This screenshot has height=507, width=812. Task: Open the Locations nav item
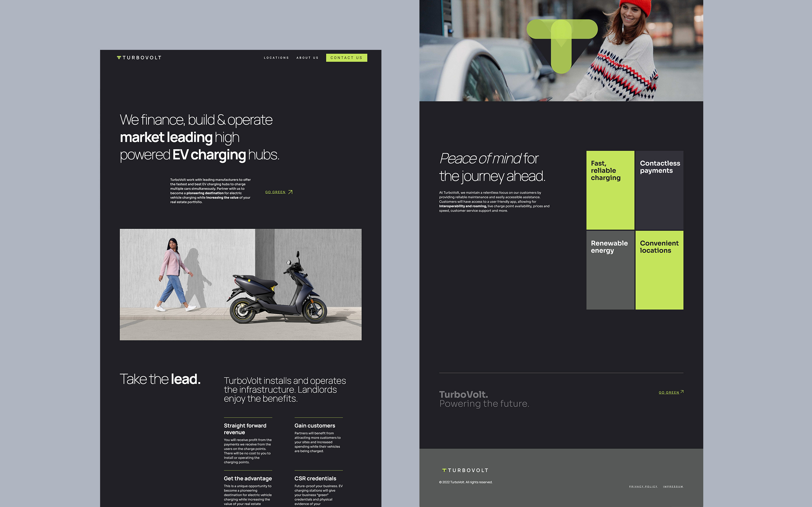point(276,58)
